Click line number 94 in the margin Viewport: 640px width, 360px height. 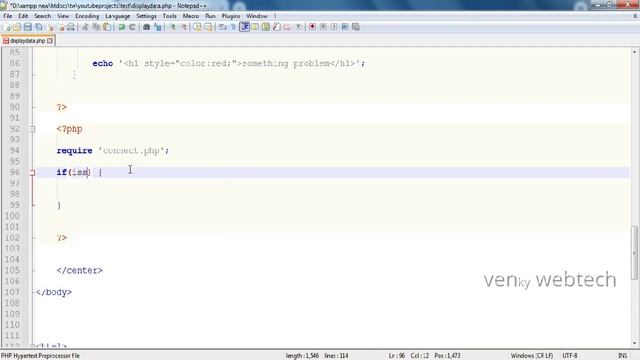tap(15, 151)
